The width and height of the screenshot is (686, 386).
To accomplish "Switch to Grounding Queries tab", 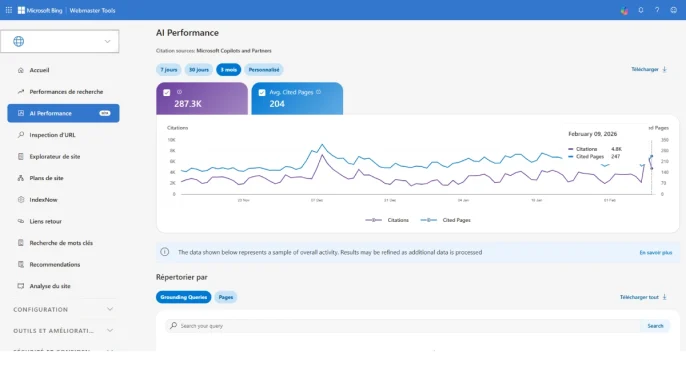I will 183,297.
